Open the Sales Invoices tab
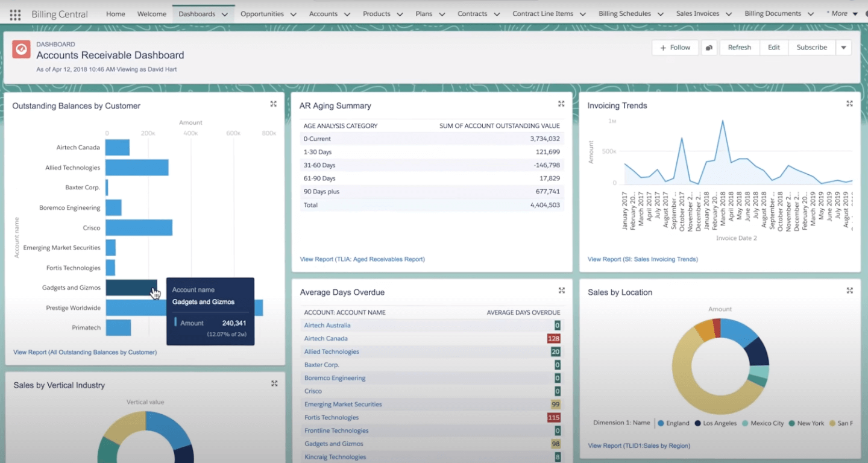The width and height of the screenshot is (868, 463). point(698,14)
